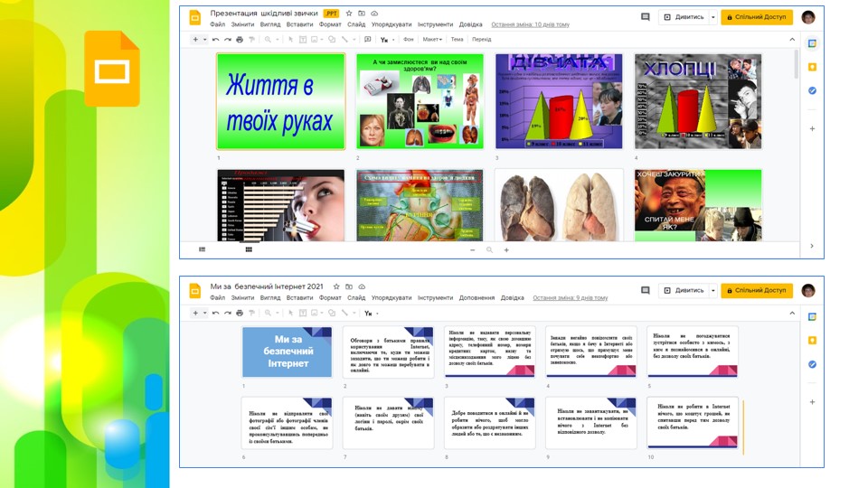Select slide 1 'Життя в твоїх руках'
Viewport: 868px width, 488px height.
(x=280, y=101)
